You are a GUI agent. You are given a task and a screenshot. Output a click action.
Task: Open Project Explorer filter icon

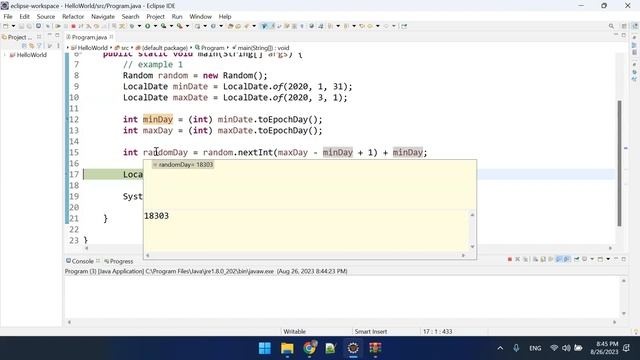[39, 46]
